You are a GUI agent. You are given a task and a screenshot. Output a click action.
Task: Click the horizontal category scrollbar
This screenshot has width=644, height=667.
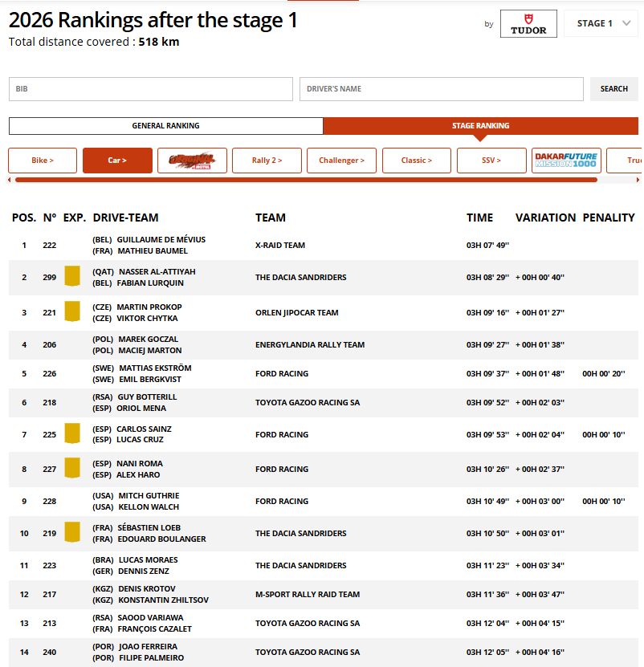tap(306, 180)
